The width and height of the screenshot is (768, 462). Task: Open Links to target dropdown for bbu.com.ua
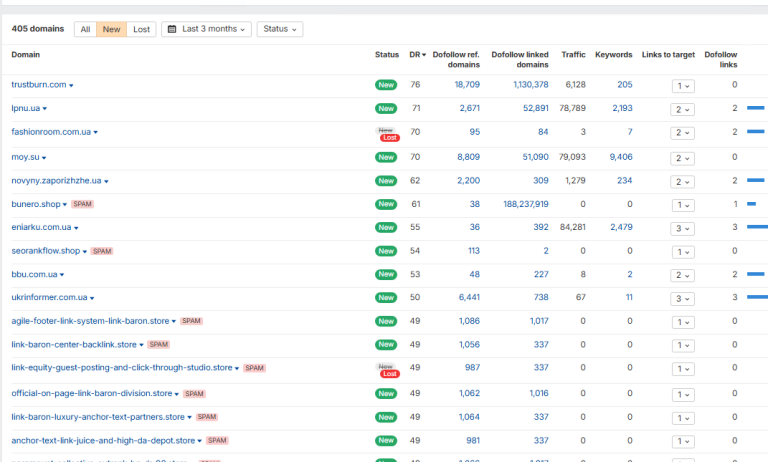(682, 275)
